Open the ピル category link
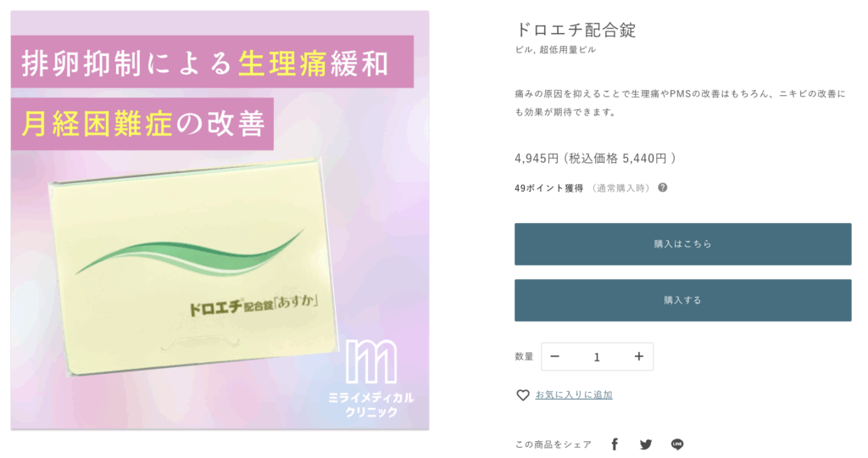 point(523,50)
